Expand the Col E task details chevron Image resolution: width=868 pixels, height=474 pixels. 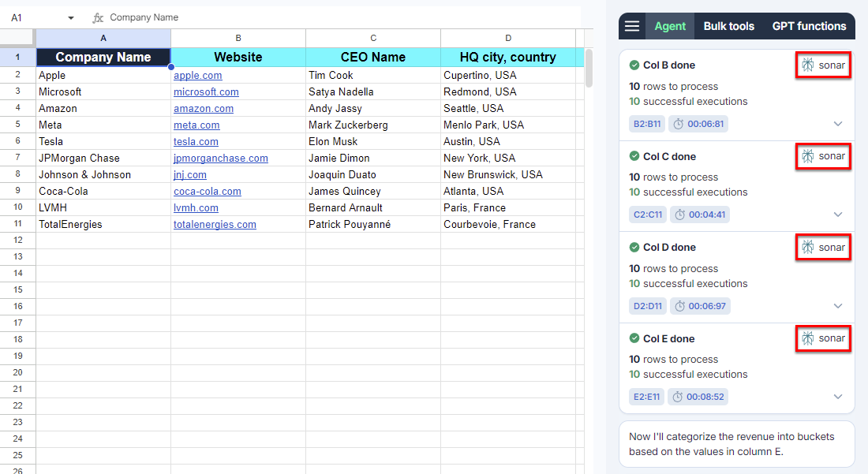tap(838, 397)
